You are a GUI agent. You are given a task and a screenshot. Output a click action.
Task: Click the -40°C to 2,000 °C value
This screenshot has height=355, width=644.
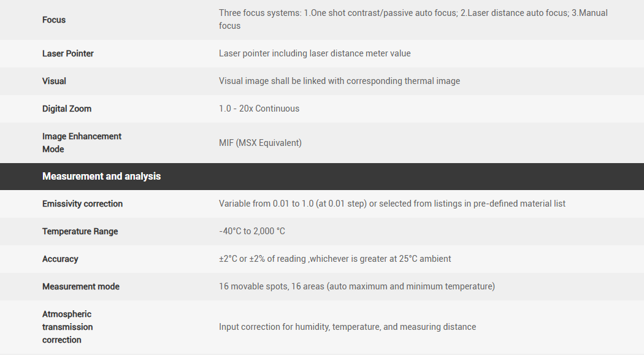(252, 231)
